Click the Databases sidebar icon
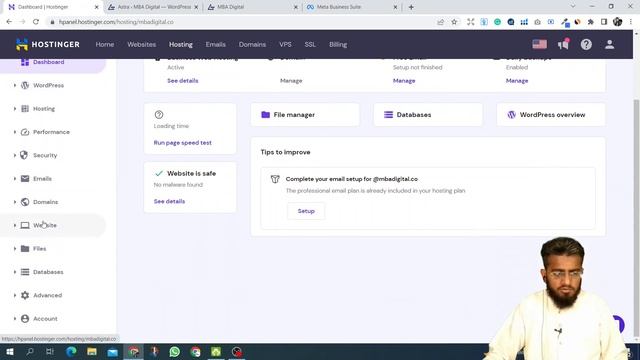The height and width of the screenshot is (360, 640). [x=25, y=272]
